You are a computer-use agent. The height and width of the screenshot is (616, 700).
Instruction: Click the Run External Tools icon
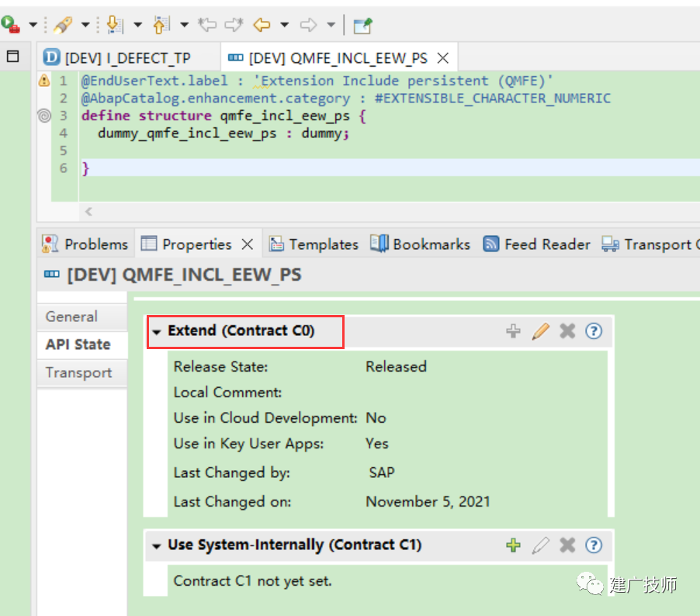click(x=11, y=25)
